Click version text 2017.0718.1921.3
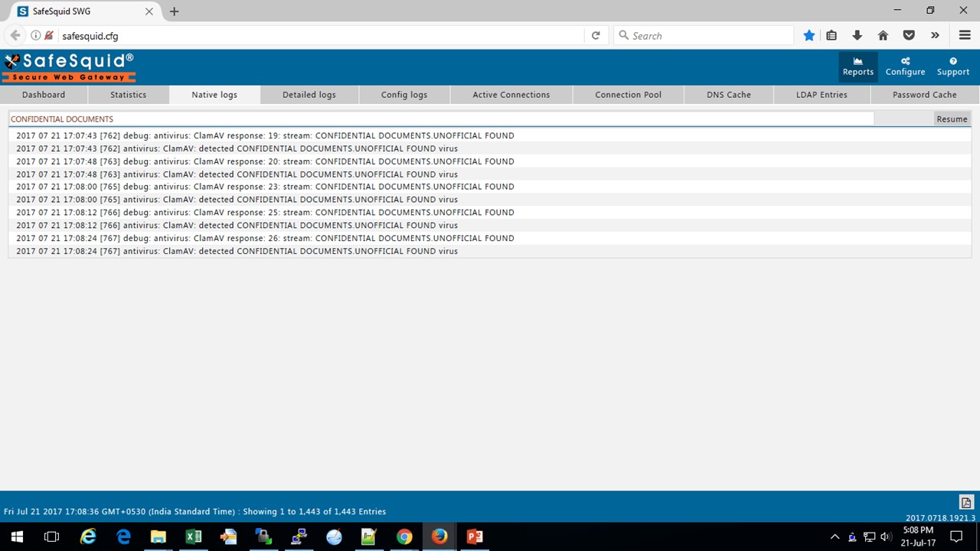 (940, 518)
